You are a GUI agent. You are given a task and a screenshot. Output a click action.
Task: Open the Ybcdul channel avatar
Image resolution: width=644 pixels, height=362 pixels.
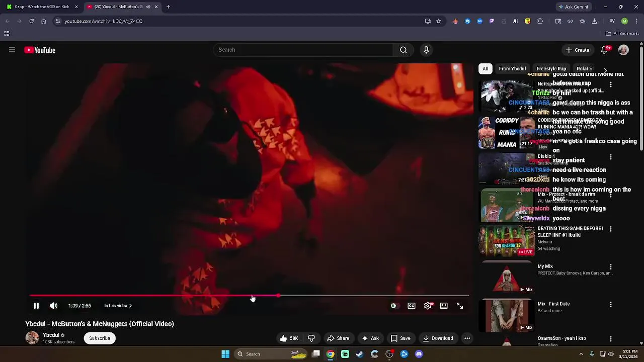pyautogui.click(x=32, y=338)
